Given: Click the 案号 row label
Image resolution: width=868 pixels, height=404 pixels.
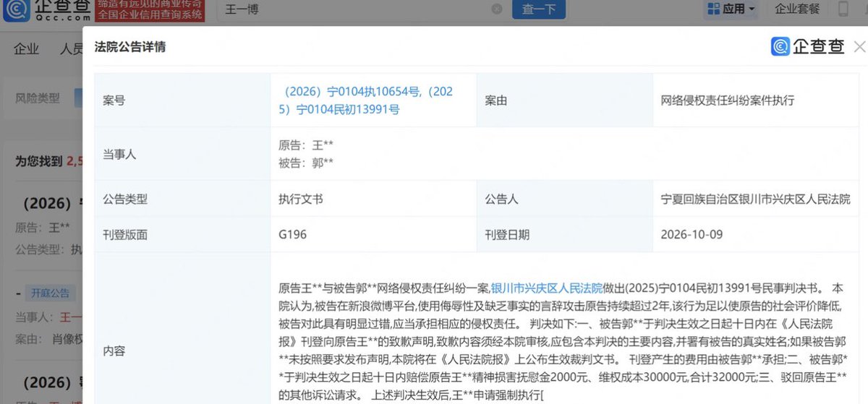Looking at the screenshot, I should tap(114, 100).
